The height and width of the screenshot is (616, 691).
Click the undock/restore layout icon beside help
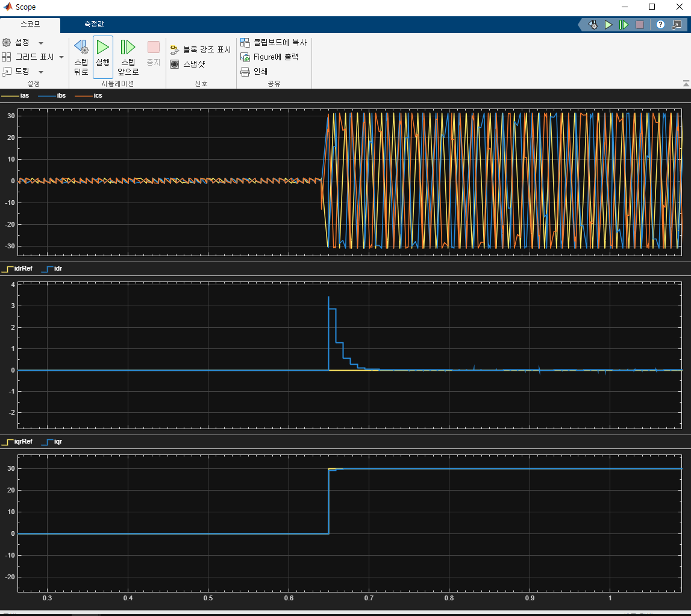point(677,25)
